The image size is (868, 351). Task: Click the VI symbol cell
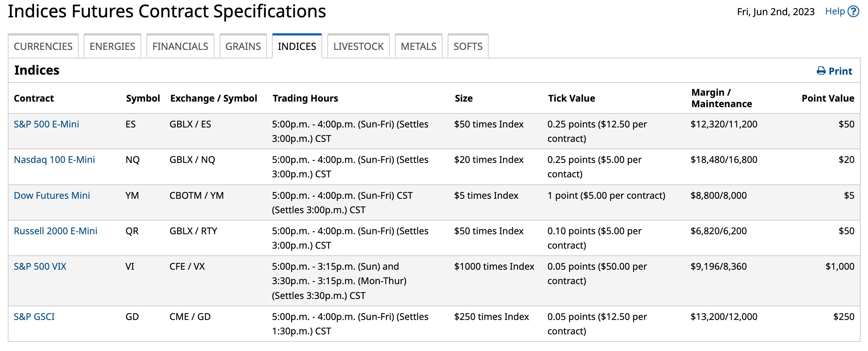pyautogui.click(x=130, y=266)
